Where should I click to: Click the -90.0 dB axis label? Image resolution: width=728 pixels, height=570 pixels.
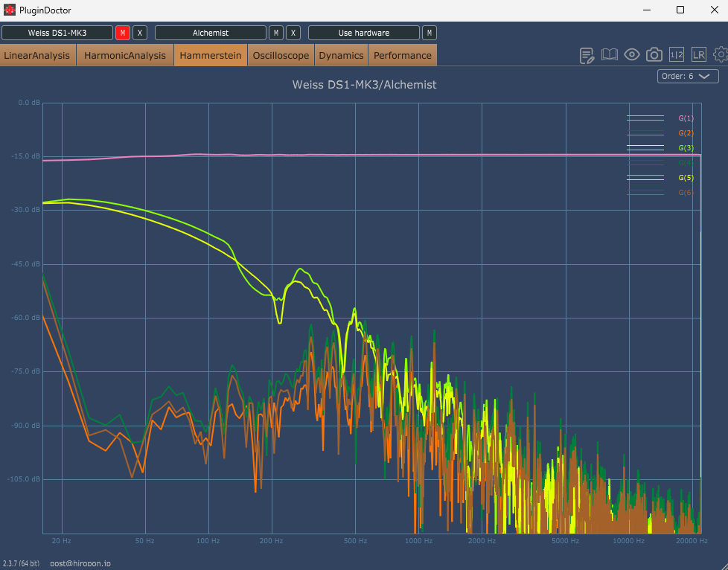pyautogui.click(x=25, y=426)
